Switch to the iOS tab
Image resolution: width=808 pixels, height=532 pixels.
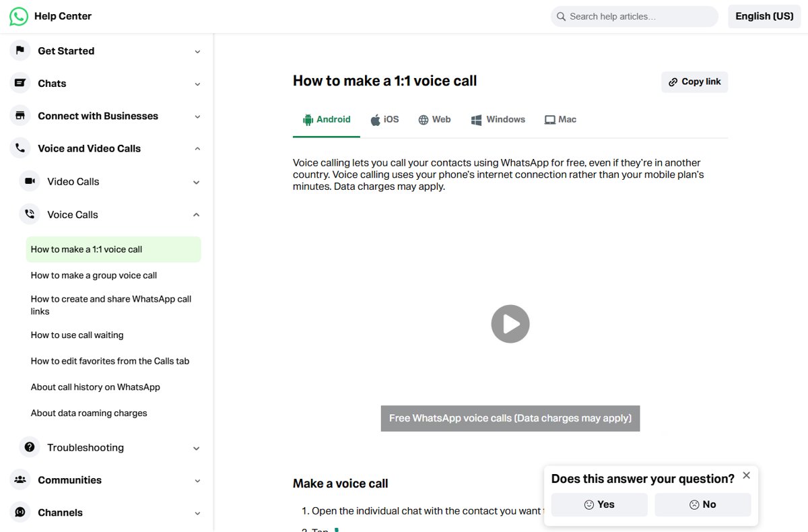click(x=384, y=120)
